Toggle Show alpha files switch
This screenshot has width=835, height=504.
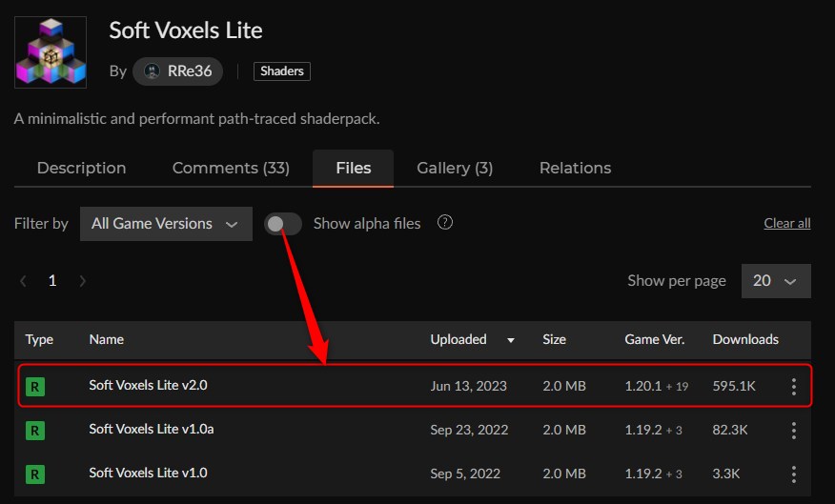tap(283, 224)
